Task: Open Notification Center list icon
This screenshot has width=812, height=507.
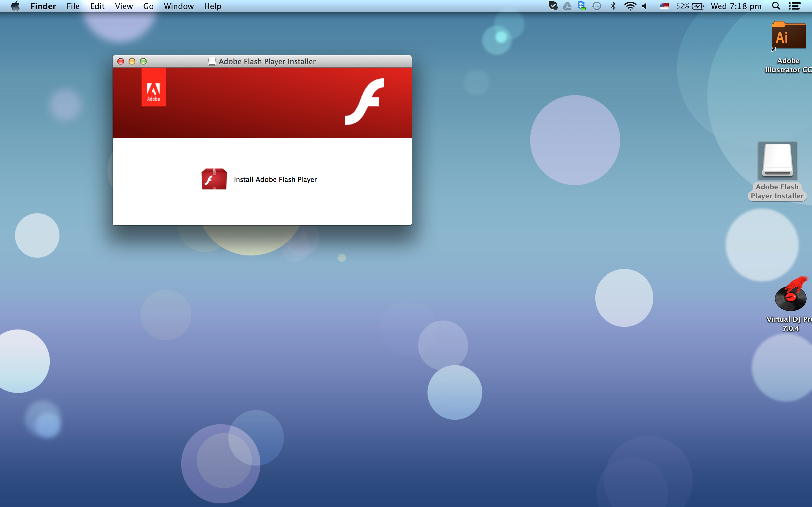Action: [794, 6]
